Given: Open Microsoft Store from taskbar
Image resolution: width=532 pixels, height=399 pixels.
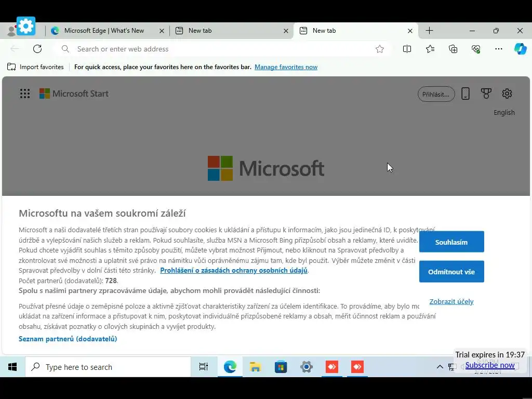Looking at the screenshot, I should click(281, 367).
